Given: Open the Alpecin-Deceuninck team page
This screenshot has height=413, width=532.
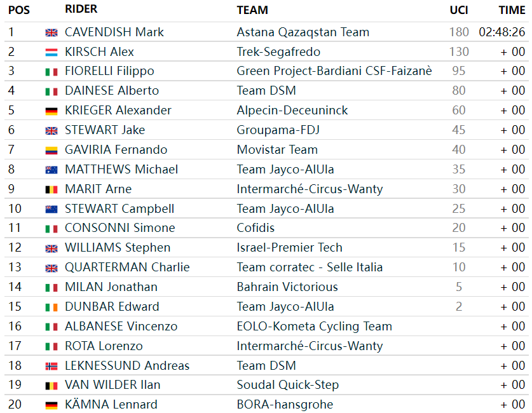Looking at the screenshot, I should (x=292, y=111).
